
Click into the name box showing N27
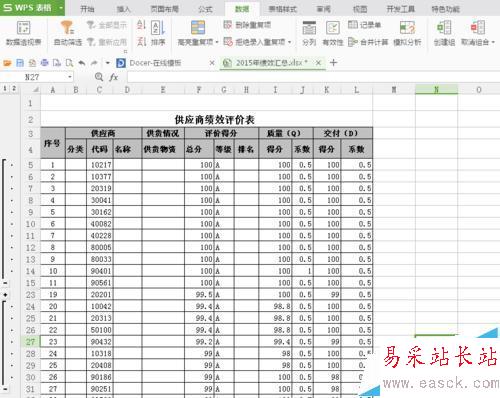(x=33, y=77)
